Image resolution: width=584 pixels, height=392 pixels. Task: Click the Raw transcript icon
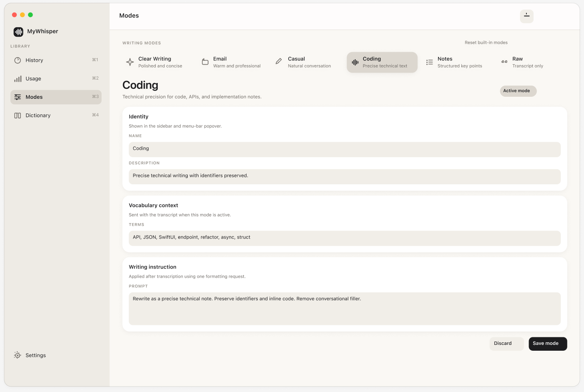(504, 62)
